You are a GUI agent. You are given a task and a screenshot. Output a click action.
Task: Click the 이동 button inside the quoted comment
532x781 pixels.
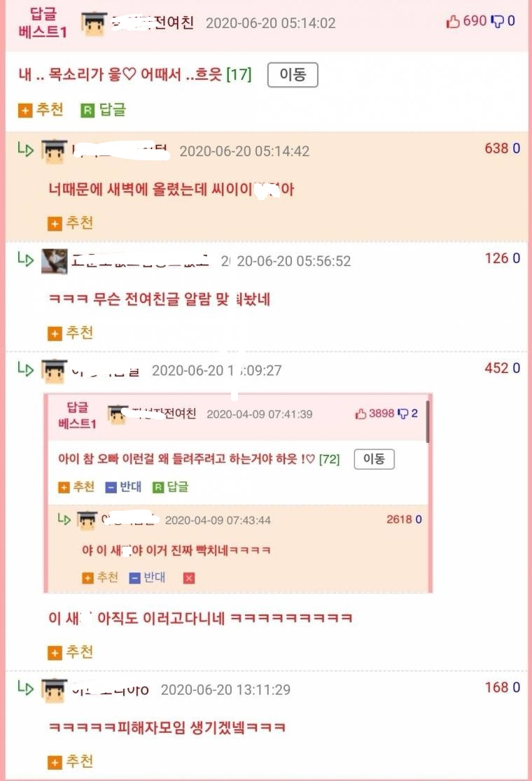tap(374, 459)
